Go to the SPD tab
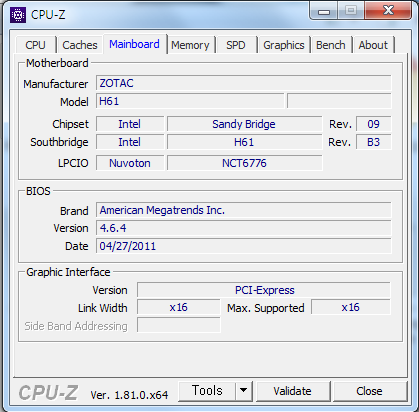 (236, 45)
